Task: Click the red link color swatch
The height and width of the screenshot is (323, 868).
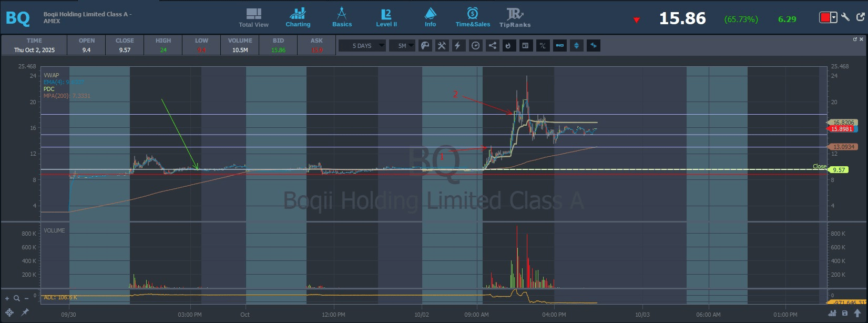Action: (x=825, y=18)
